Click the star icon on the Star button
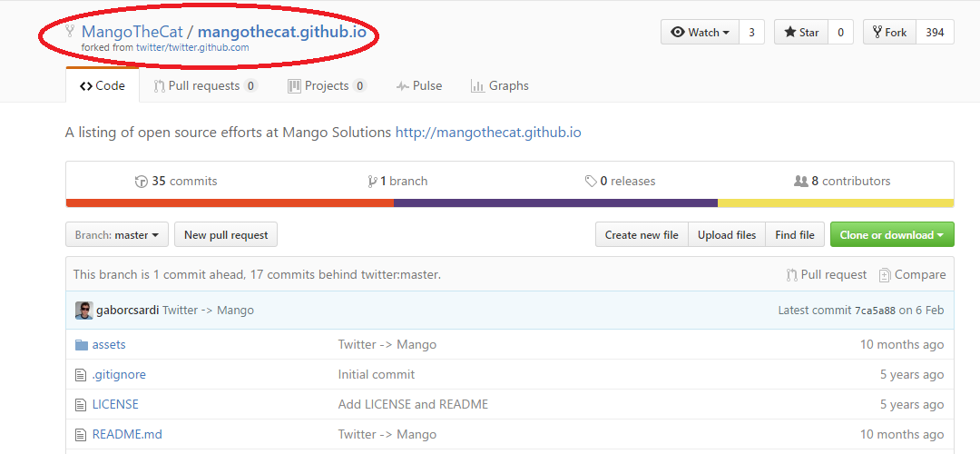Screen dimensions: 980x454 point(790,33)
